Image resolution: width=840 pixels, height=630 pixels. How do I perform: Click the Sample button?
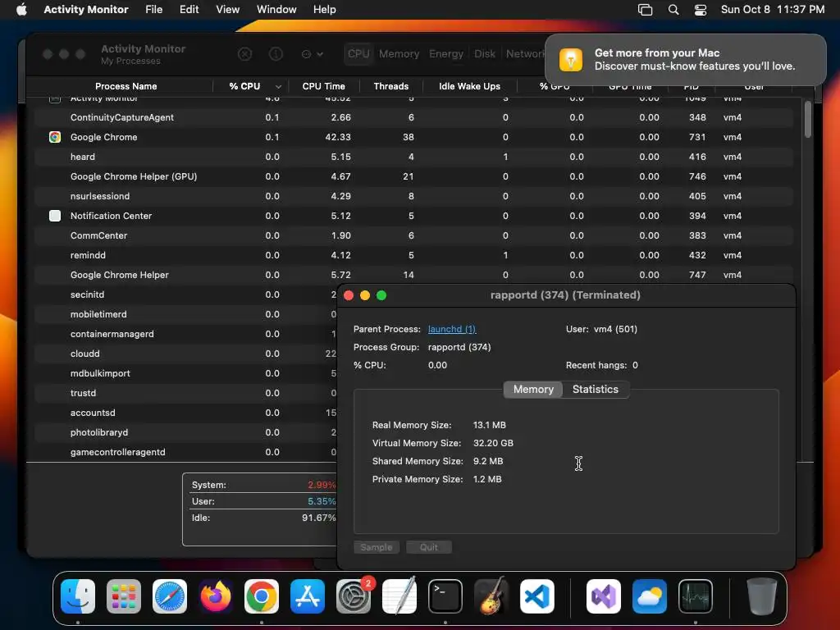[x=376, y=547]
